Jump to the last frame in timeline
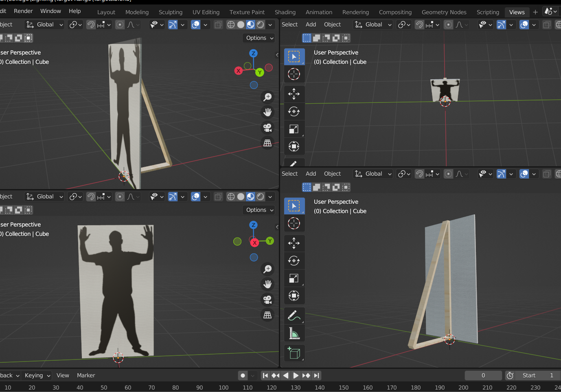 [x=316, y=375]
